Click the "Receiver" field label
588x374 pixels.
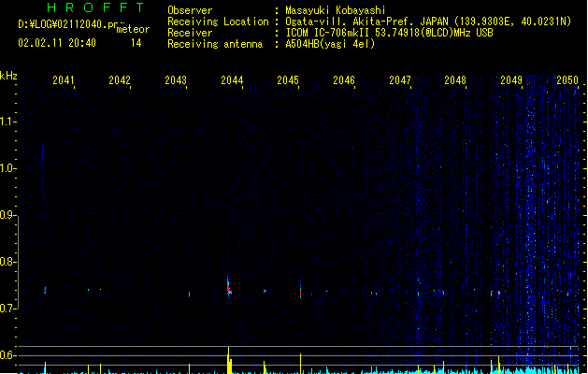click(x=190, y=33)
